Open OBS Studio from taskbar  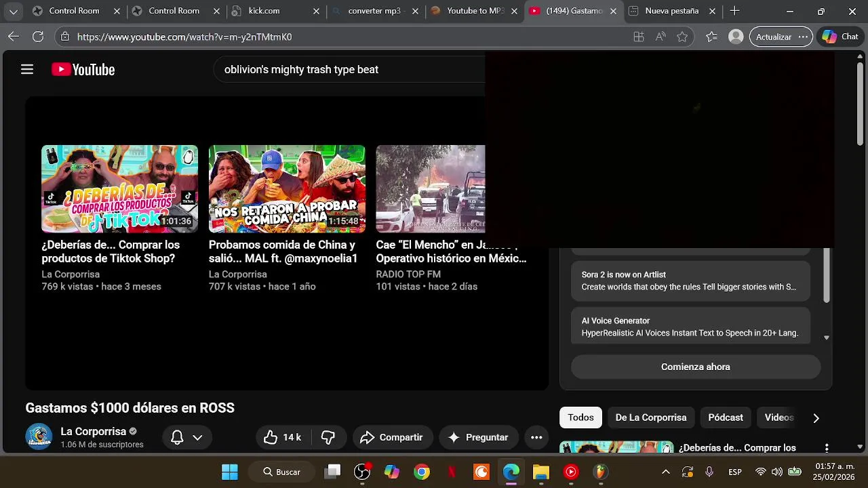click(x=362, y=472)
